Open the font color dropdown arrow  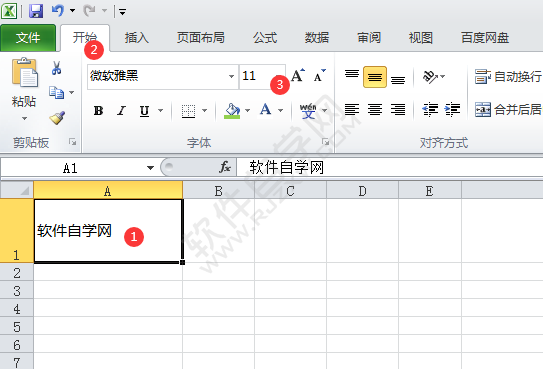tap(281, 111)
